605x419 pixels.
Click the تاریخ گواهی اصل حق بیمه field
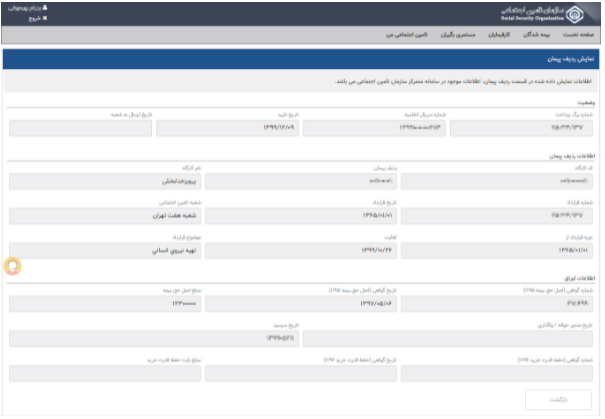(301, 304)
